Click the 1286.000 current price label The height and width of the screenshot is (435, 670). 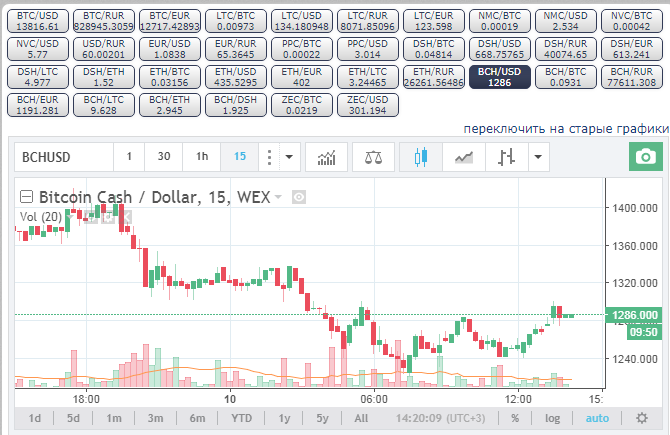click(x=634, y=315)
